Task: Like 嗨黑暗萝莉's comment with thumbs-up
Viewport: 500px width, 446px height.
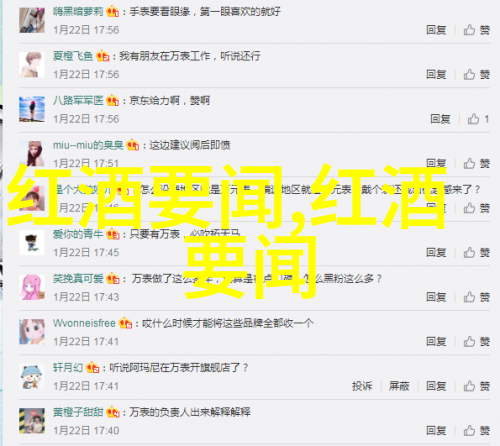Action: (476, 30)
